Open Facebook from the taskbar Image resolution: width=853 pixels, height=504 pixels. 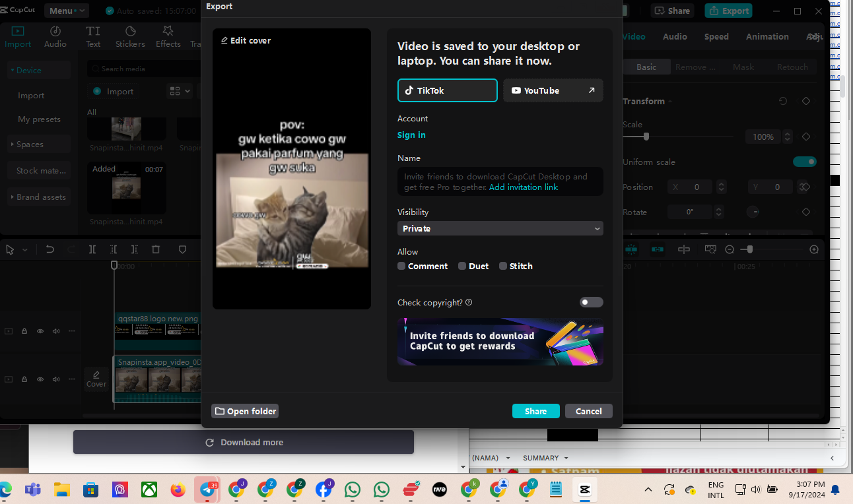324,489
